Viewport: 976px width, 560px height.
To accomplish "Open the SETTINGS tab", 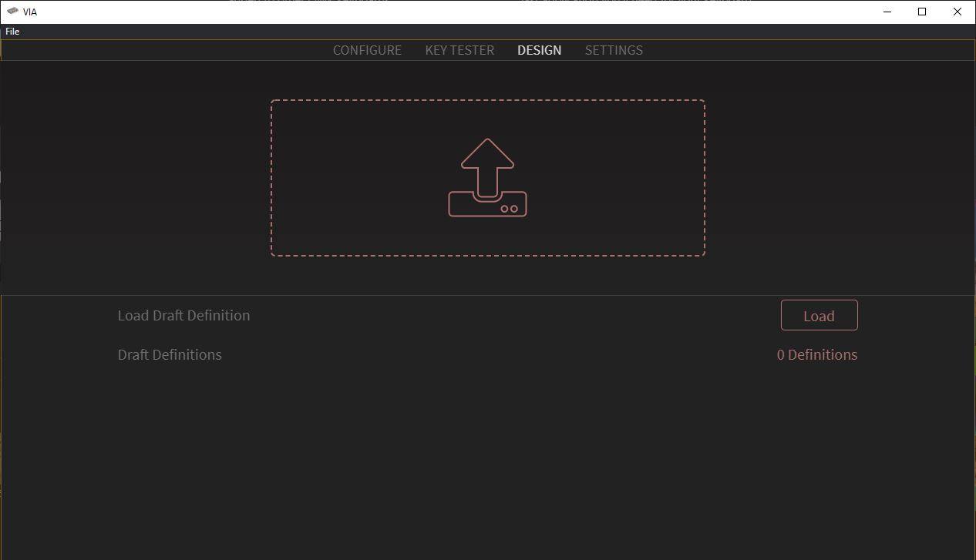I will pos(614,50).
